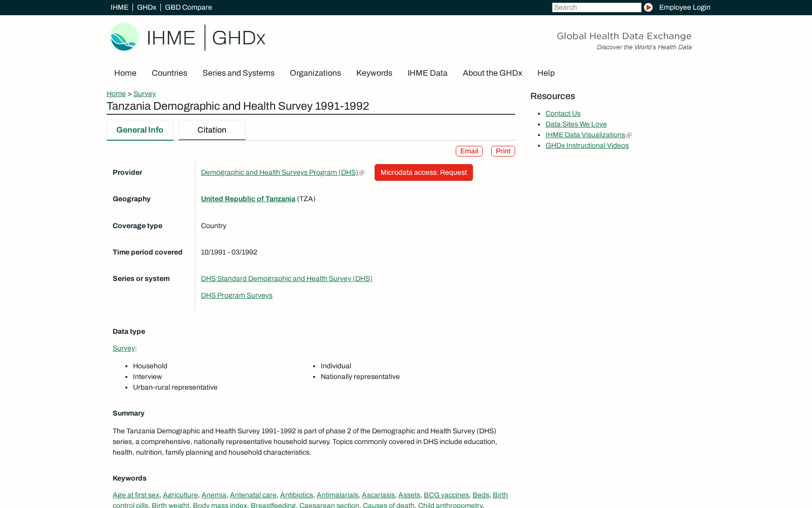Click the Tanzania Demographic and Health Survey title
The height and width of the screenshot is (508, 812).
point(238,106)
